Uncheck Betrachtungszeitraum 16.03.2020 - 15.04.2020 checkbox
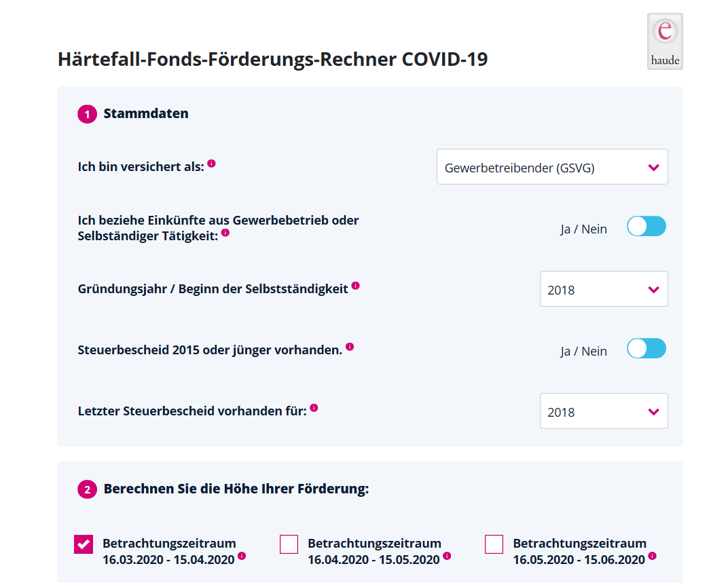Viewport: 728px width, 583px height. point(84,544)
